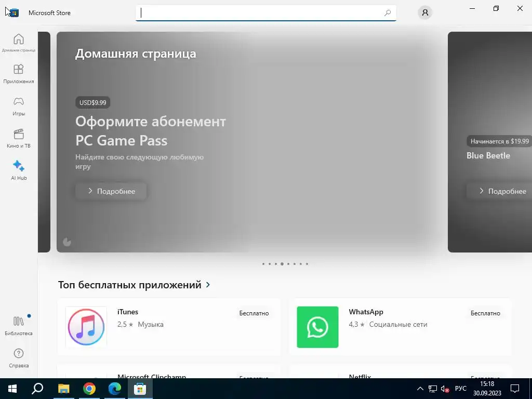Image resolution: width=532 pixels, height=399 pixels.
Task: Open the PC Game Pass banner headline
Action: [x=151, y=130]
